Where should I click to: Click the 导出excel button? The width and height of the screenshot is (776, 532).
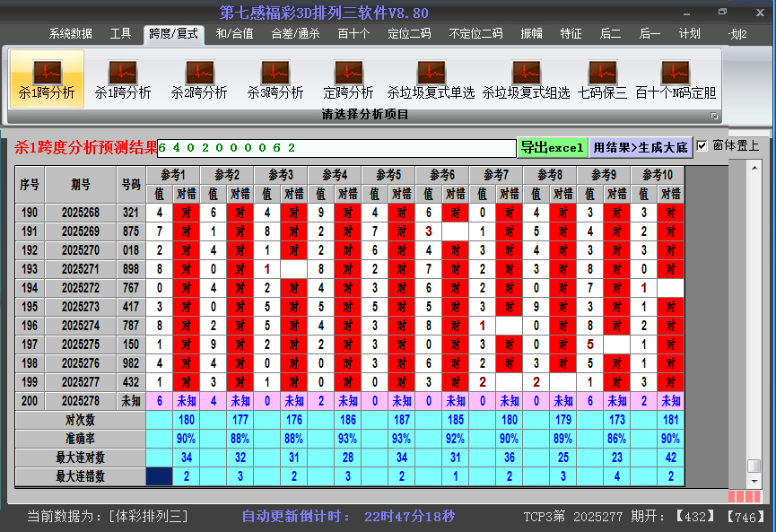coord(552,145)
